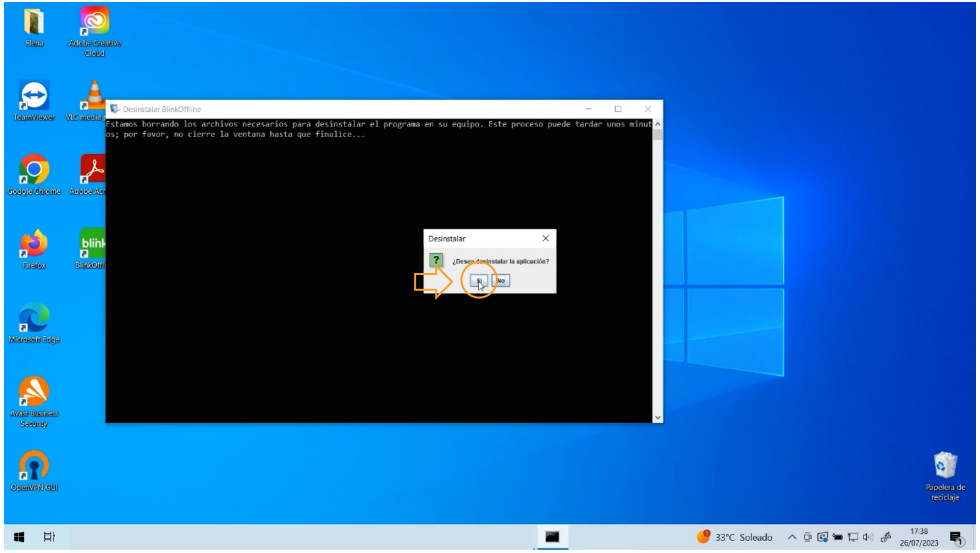Viewport: 980px width, 553px height.
Task: Click No in the Desinstalar dialog
Action: 501,281
